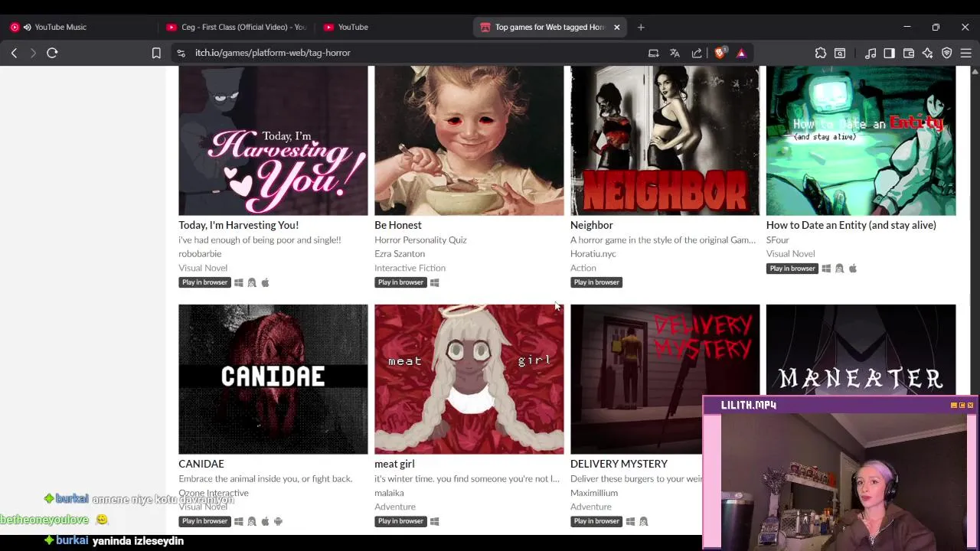Screen dimensions: 980x551
Task: Click Play in browser under Harvesting You
Action: pos(204,282)
